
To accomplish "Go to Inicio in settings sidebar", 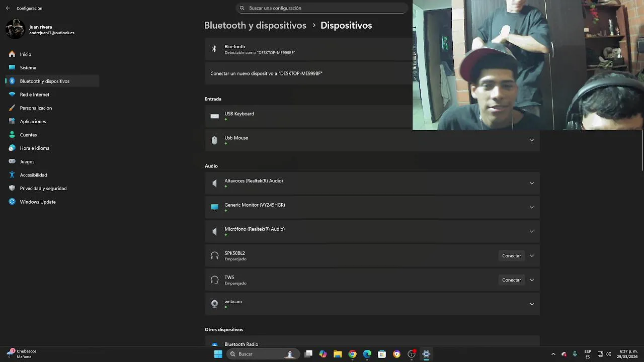I will pyautogui.click(x=52, y=54).
